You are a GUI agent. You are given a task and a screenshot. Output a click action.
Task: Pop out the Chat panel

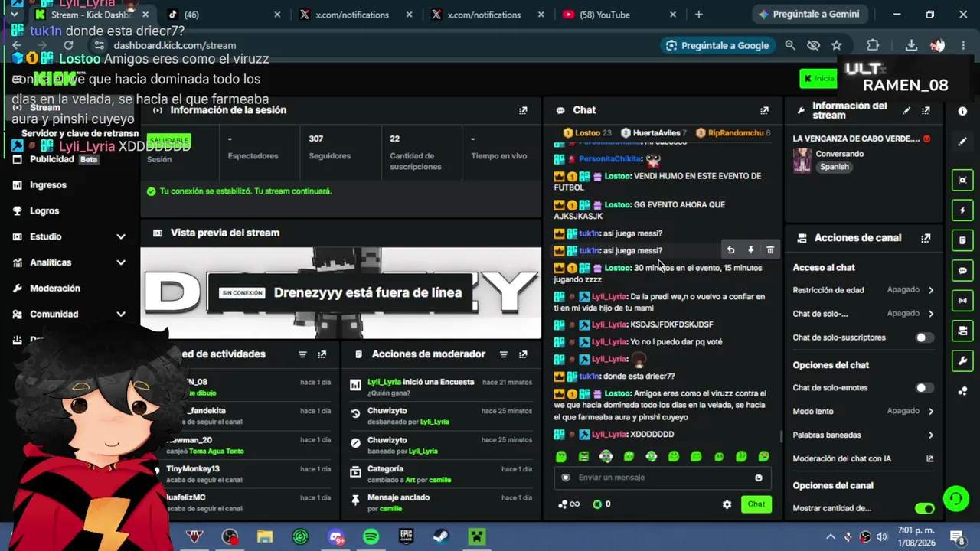pos(764,110)
